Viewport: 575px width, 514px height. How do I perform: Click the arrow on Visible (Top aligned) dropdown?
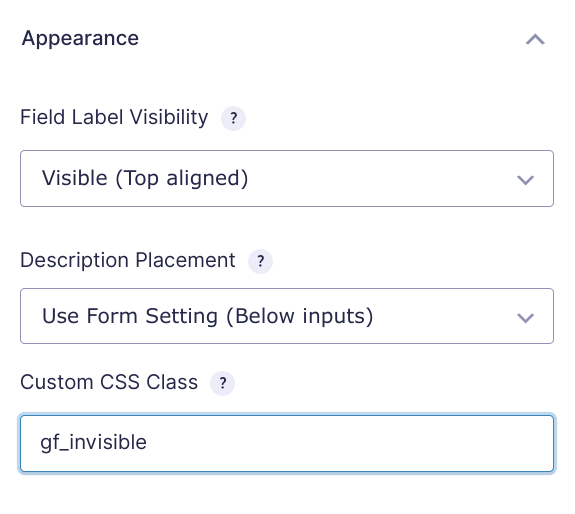(525, 180)
